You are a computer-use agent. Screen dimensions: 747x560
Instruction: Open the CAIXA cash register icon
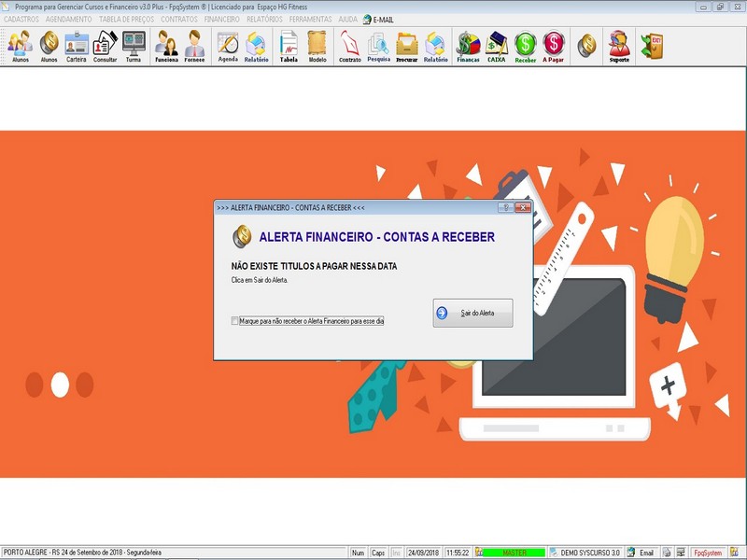(x=497, y=47)
